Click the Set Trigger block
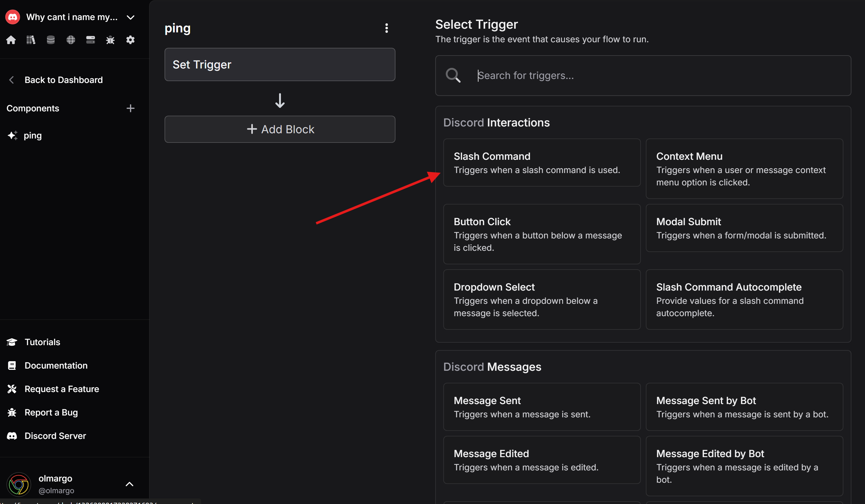The width and height of the screenshot is (865, 504). pyautogui.click(x=280, y=64)
